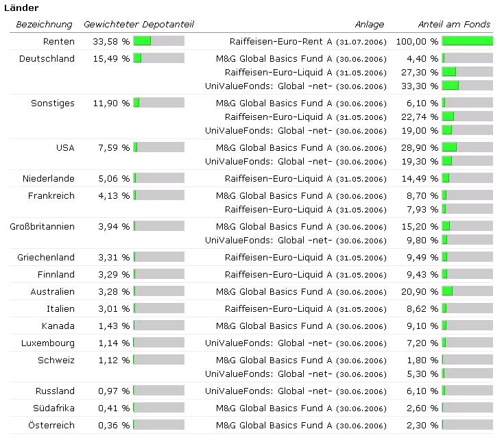Open the Raiffeisen-Euro-Rent A fund link

click(x=281, y=42)
